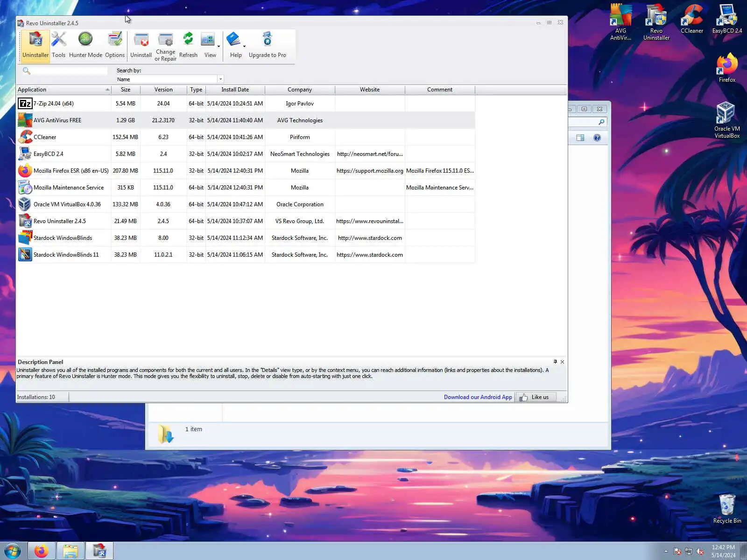Click the Uninstall toolbar button
This screenshot has height=560, width=747.
click(x=141, y=45)
